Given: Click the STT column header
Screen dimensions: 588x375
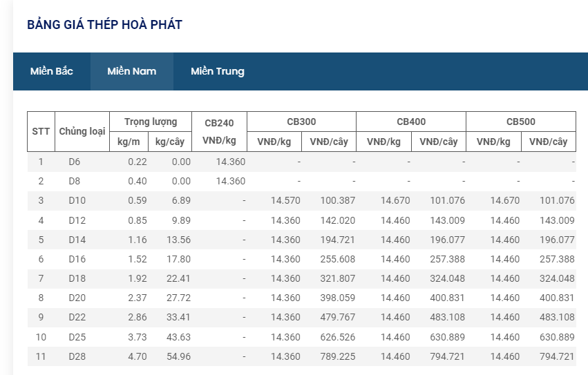Looking at the screenshot, I should point(41,131).
